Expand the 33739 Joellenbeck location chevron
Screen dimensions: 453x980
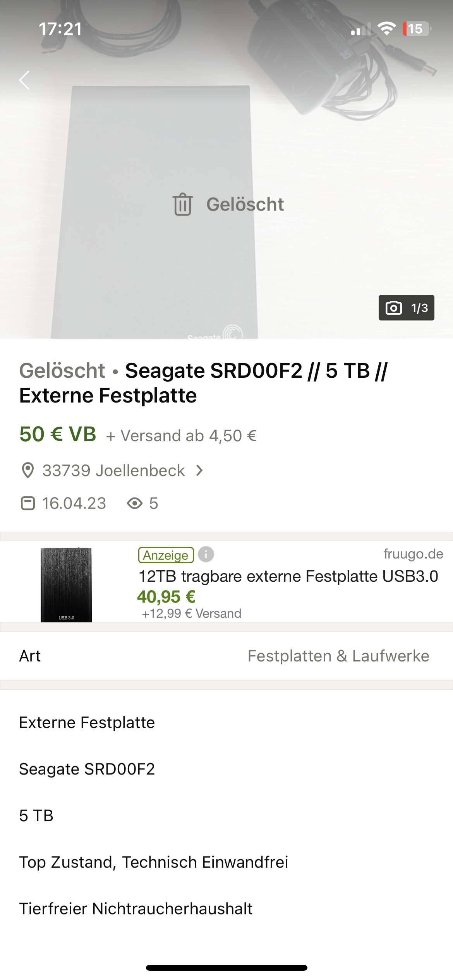199,470
